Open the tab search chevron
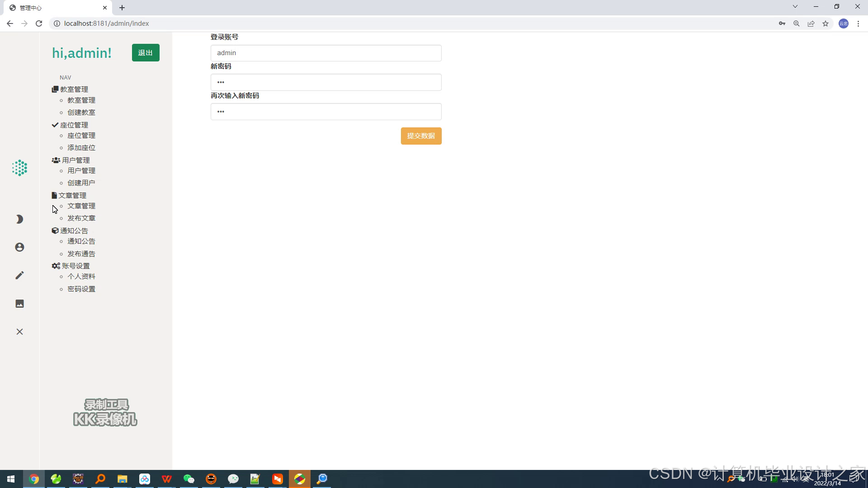Image resolution: width=868 pixels, height=488 pixels. [x=795, y=7]
